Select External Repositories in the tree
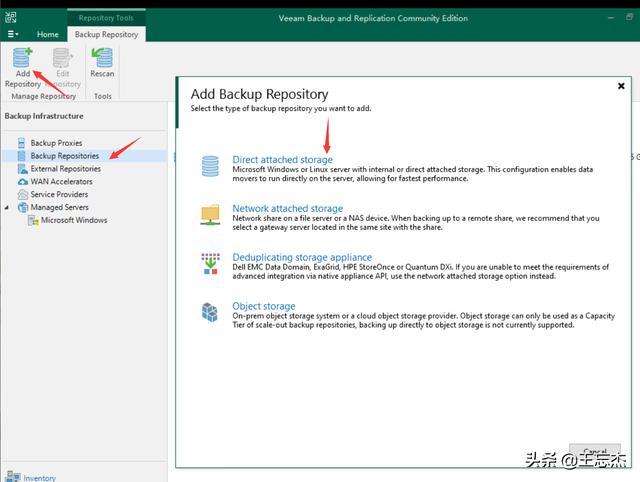This screenshot has height=482, width=640. (x=65, y=169)
